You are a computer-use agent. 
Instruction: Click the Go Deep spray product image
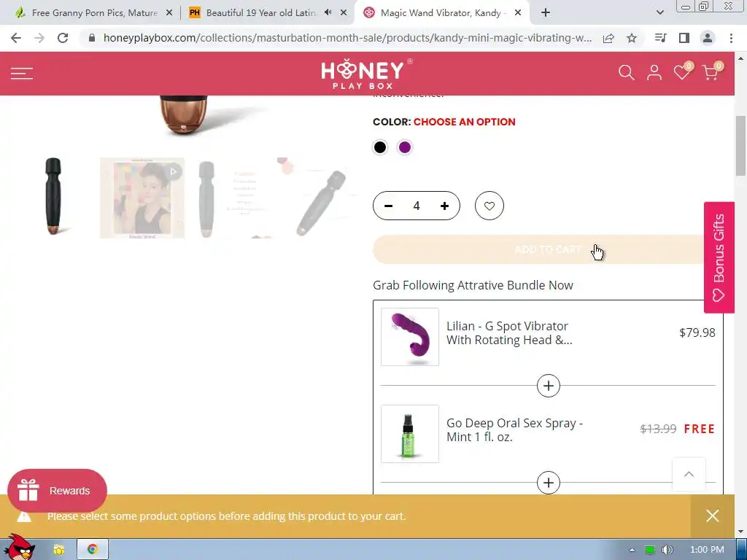coord(410,434)
